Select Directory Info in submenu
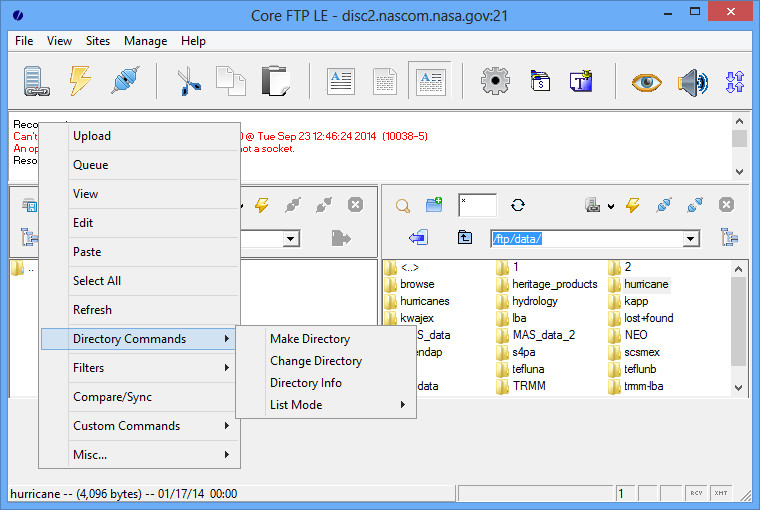This screenshot has width=760, height=510. (x=326, y=383)
